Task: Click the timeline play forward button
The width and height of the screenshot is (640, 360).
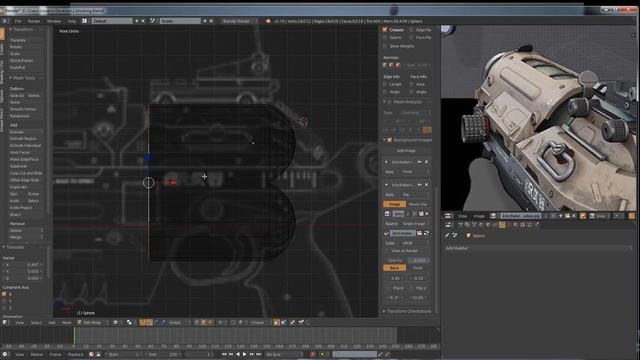Action: [x=245, y=354]
